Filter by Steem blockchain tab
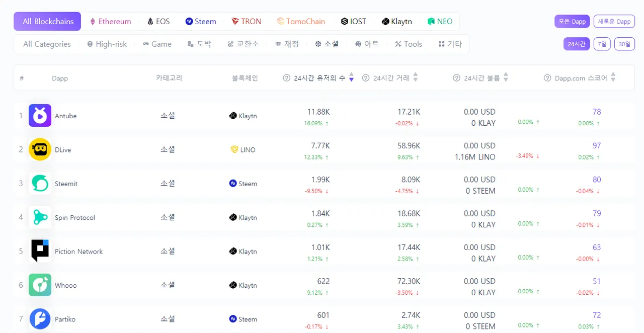 [x=201, y=21]
